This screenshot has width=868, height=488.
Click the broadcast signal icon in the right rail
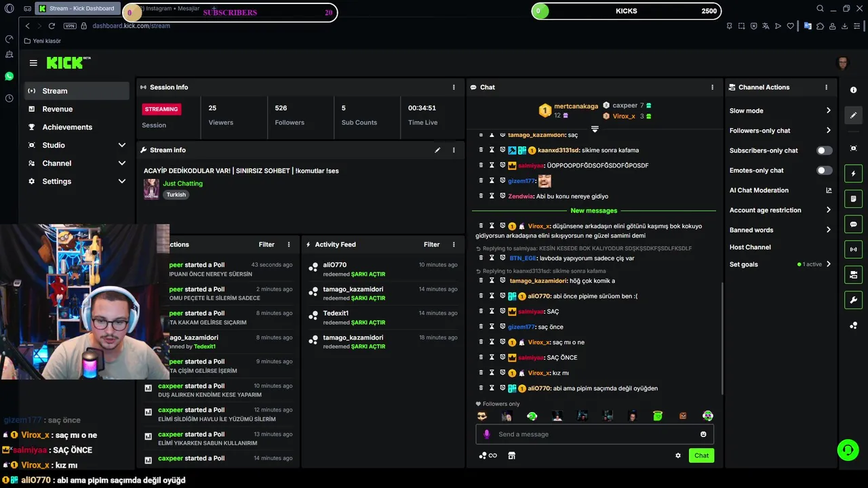point(853,249)
